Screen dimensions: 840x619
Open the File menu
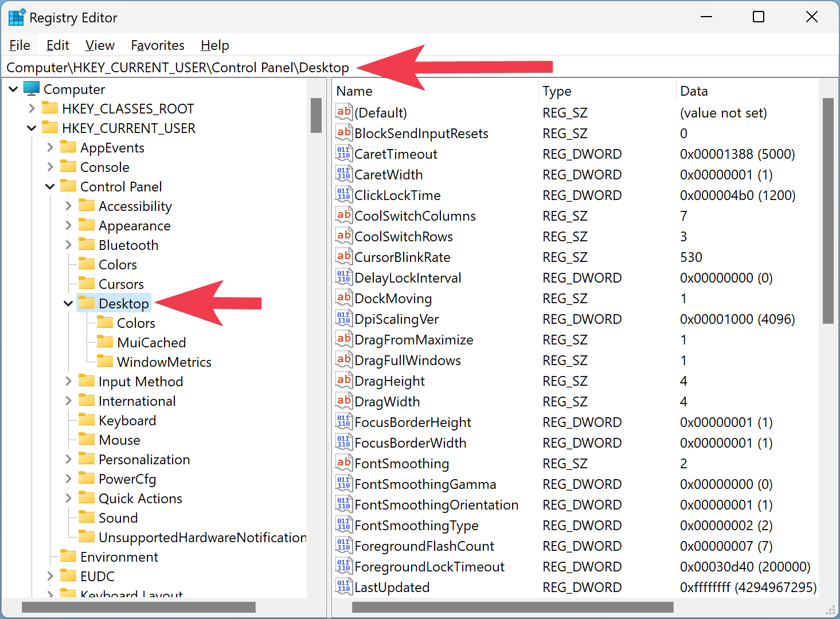(19, 45)
